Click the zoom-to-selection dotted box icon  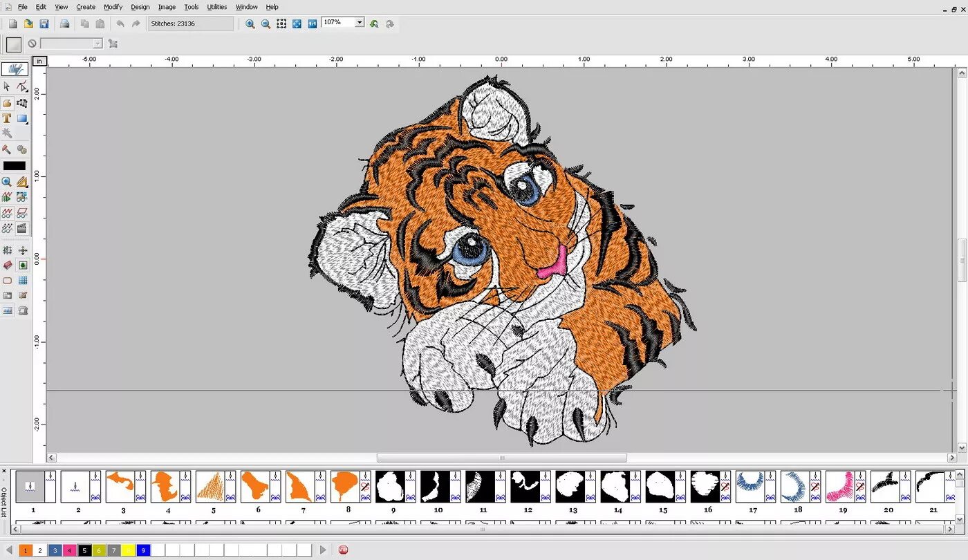point(281,24)
